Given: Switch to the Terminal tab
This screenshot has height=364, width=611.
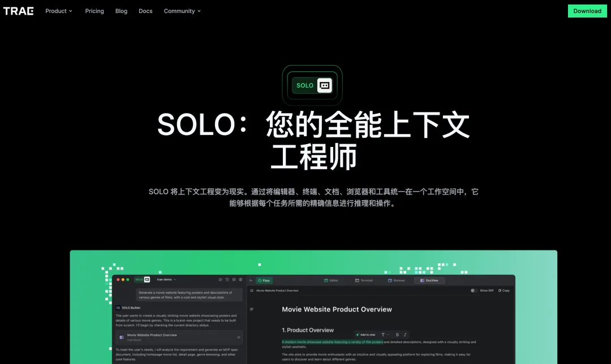Looking at the screenshot, I should point(364,280).
